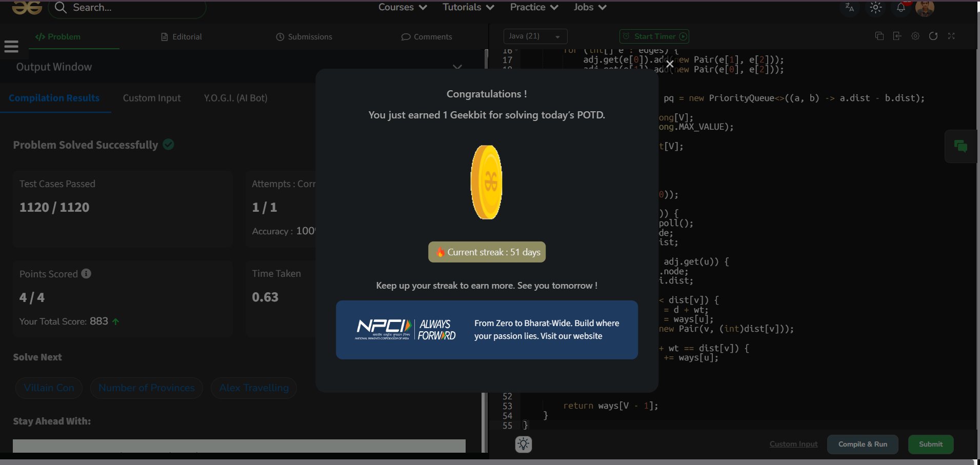Click the 'Stay Ahead With:' heading
Viewport: 980px width, 465px height.
52,421
